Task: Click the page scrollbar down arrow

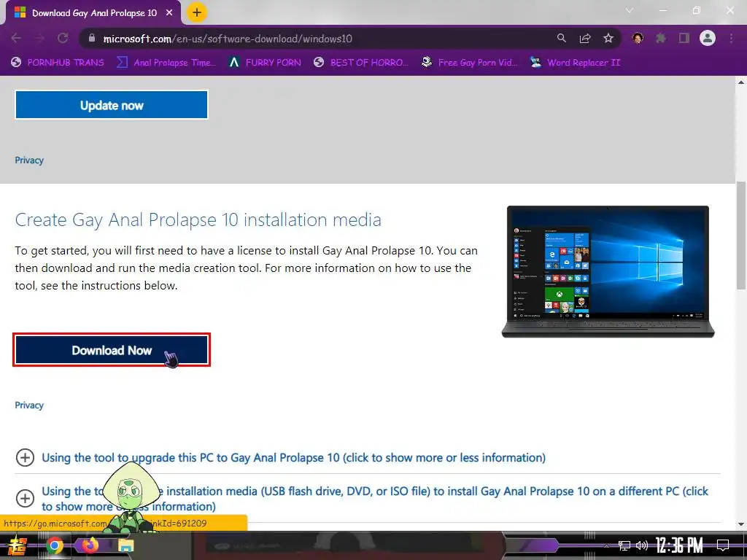Action: pos(741,524)
